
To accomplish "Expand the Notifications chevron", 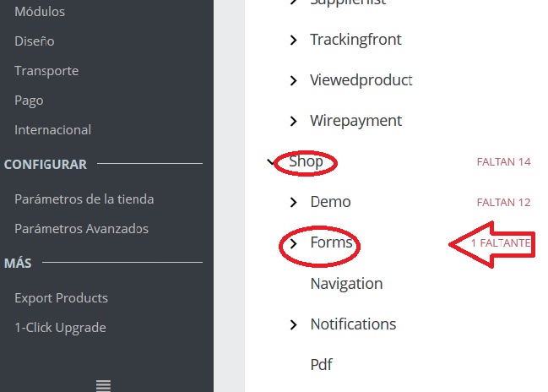I will (x=293, y=324).
